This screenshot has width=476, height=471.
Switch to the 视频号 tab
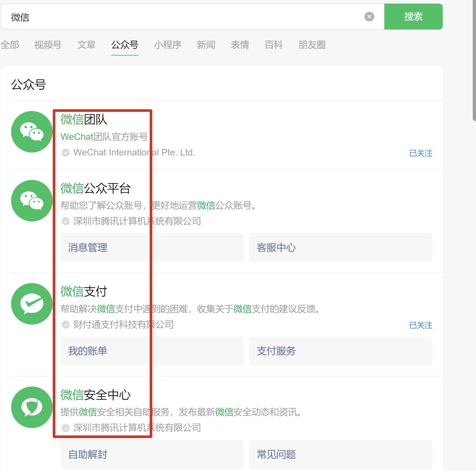coord(48,45)
